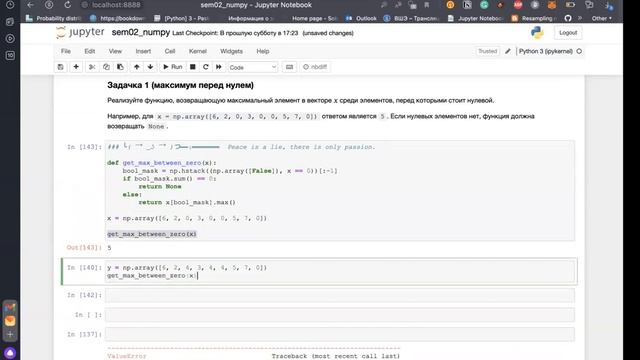Click the get_max_between_zero(x) selected line
This screenshot has width=640, height=360.
[x=152, y=234]
